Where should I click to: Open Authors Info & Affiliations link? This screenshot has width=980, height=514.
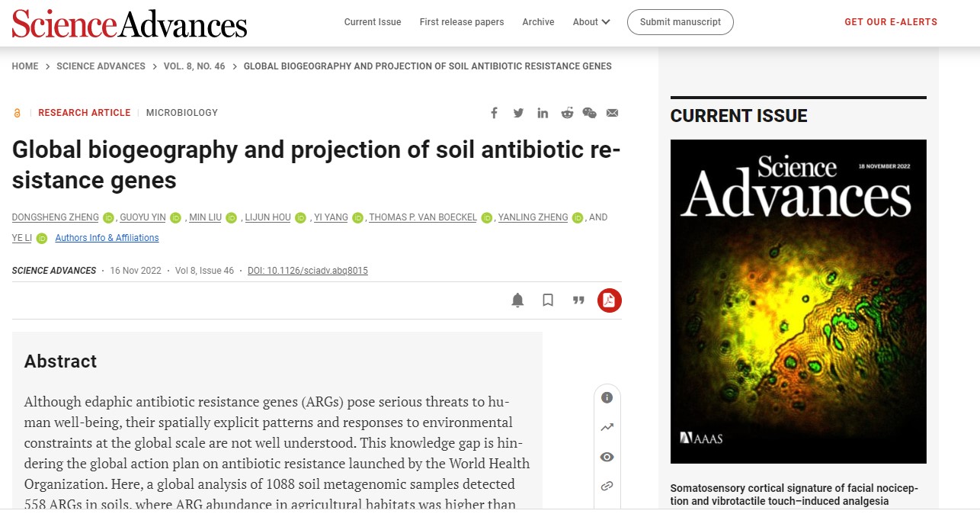107,238
